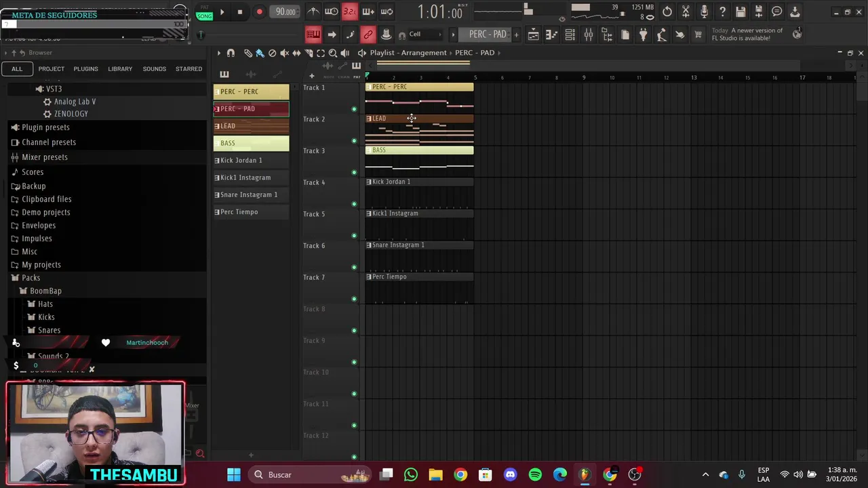Switch to STARRED browser tab
Screen dimensions: 868x488
coord(189,68)
